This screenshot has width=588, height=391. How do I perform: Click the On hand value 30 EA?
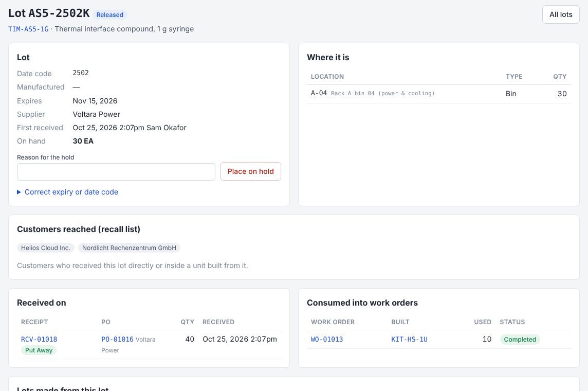tap(83, 141)
